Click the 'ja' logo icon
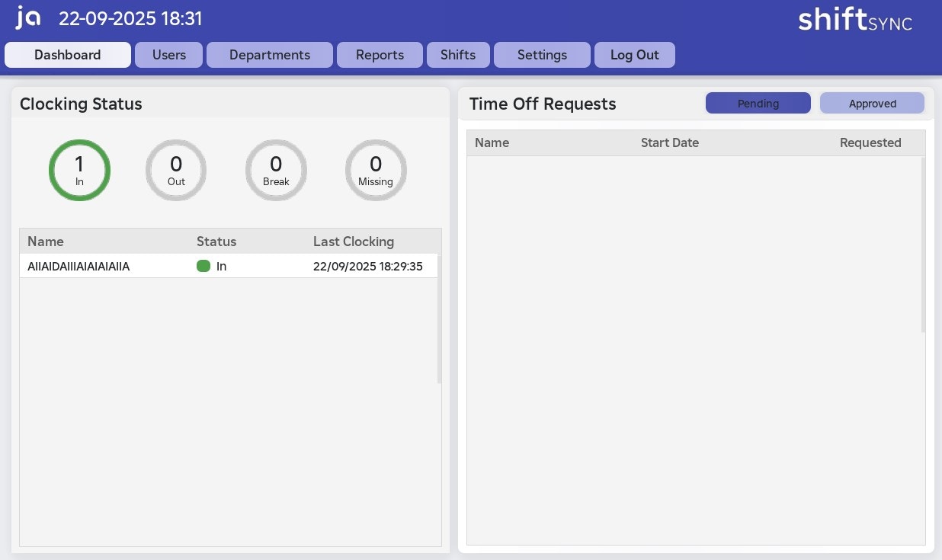This screenshot has height=560, width=942. [28, 18]
